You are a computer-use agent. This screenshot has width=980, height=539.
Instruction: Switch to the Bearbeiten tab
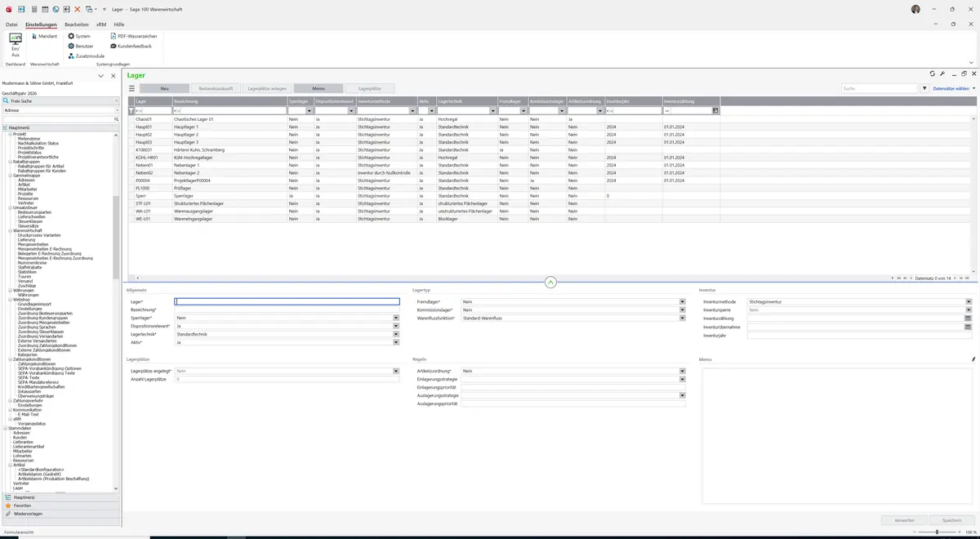click(x=77, y=24)
